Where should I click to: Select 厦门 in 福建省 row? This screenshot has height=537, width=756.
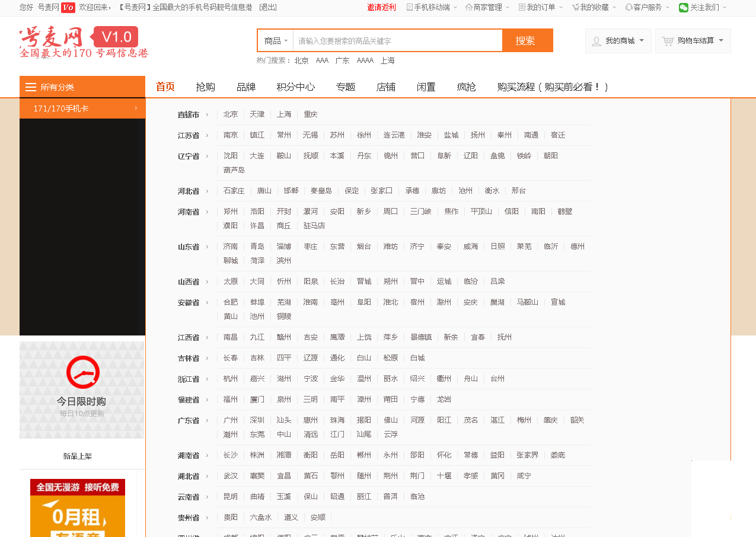pos(257,399)
